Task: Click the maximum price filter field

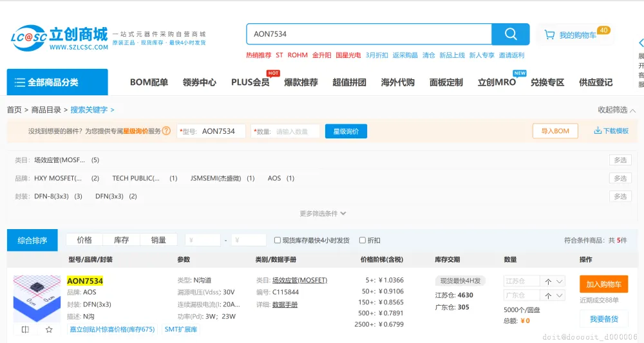Action: [x=249, y=240]
